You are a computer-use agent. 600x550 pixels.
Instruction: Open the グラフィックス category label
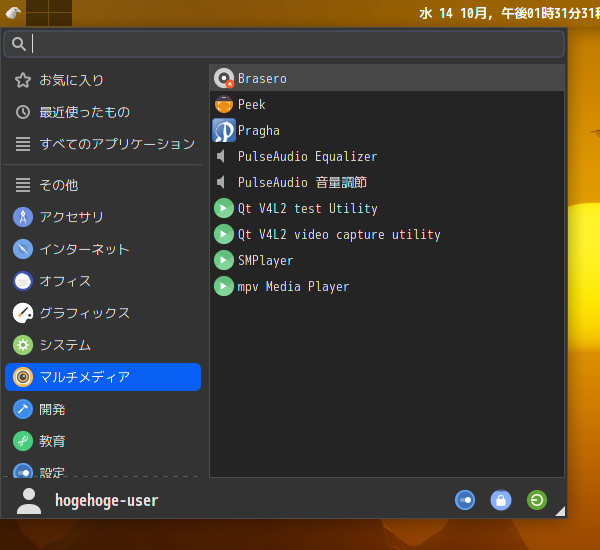click(85, 313)
